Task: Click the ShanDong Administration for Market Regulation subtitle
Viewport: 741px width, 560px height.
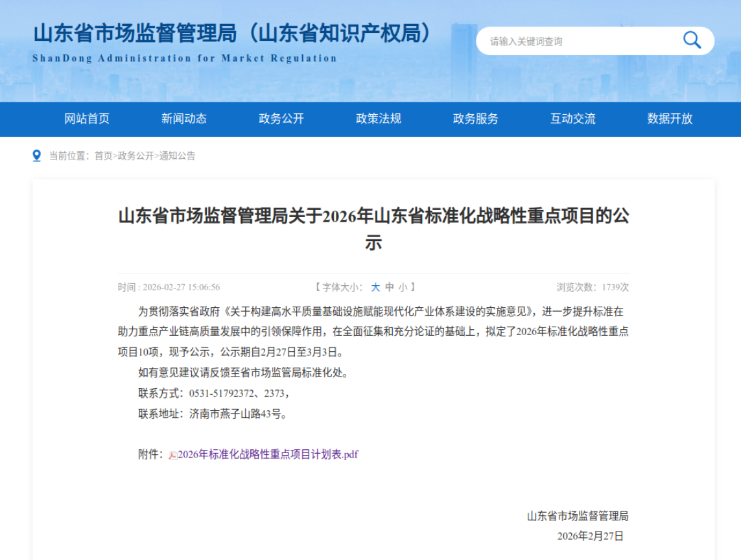Action: [185, 58]
